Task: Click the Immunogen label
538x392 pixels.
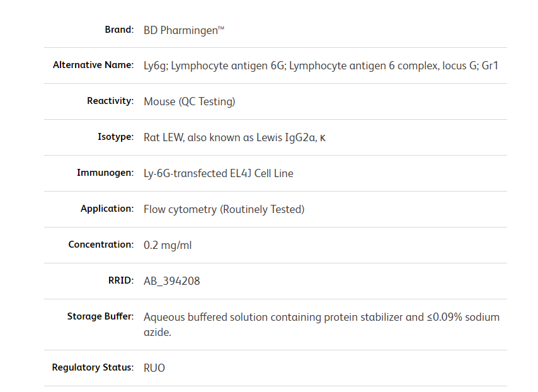Action: [105, 173]
